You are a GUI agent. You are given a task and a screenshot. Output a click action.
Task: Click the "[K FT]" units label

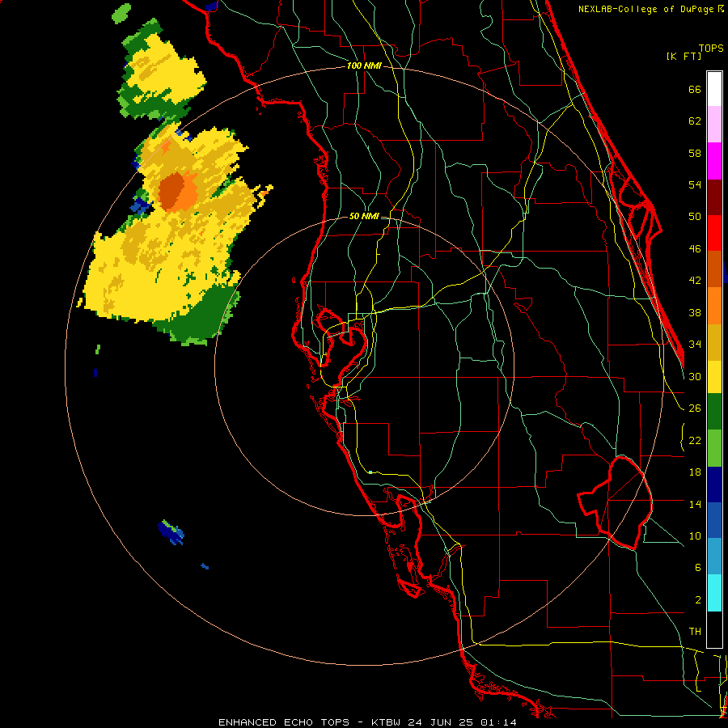click(x=684, y=56)
